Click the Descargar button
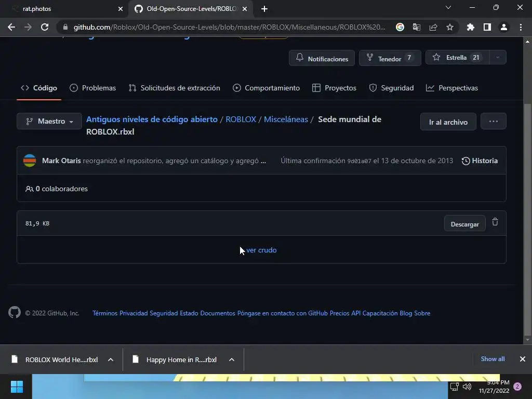 [x=464, y=224]
